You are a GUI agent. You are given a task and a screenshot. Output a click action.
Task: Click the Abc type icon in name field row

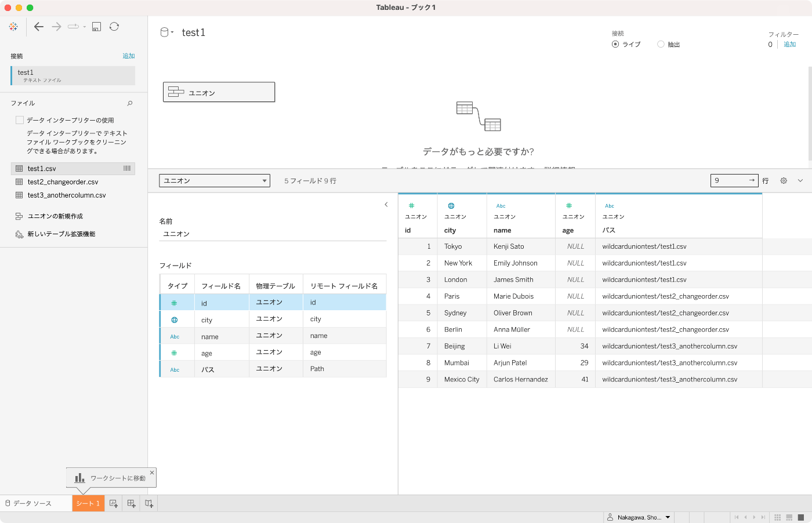(x=175, y=337)
